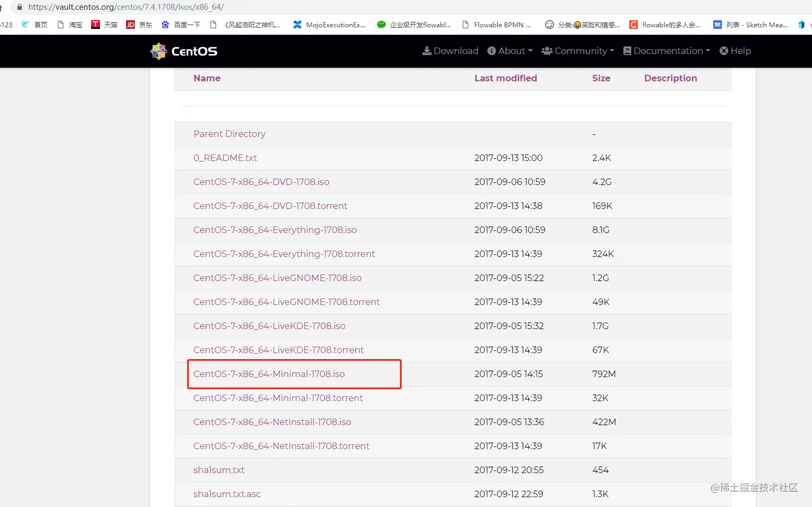The width and height of the screenshot is (812, 507).
Task: Go to Parent Directory
Action: (x=229, y=134)
